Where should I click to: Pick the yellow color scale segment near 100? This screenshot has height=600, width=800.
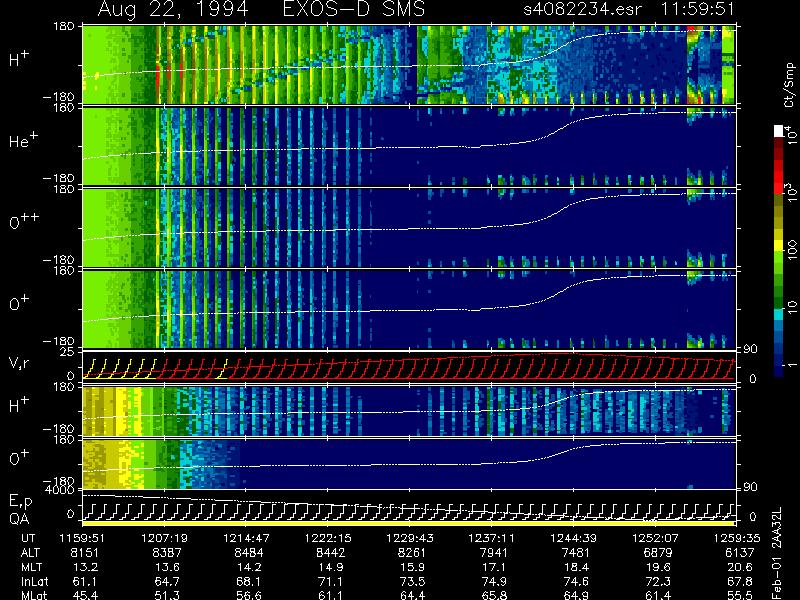[x=779, y=247]
